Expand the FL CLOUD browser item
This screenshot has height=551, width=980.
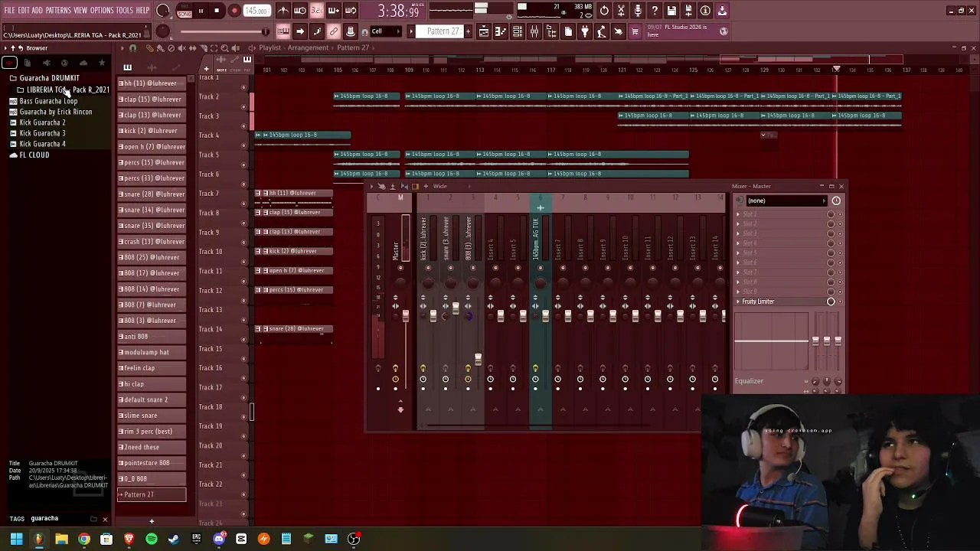coord(34,155)
